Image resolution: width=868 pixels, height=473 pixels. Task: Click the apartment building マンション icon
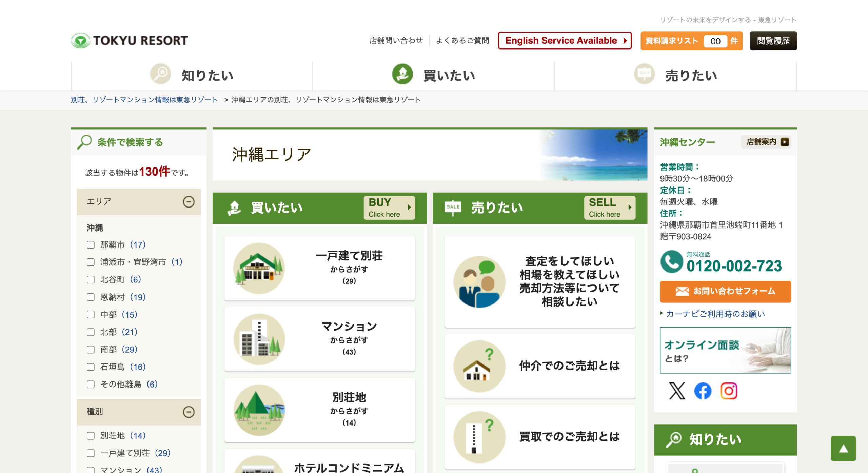(259, 339)
